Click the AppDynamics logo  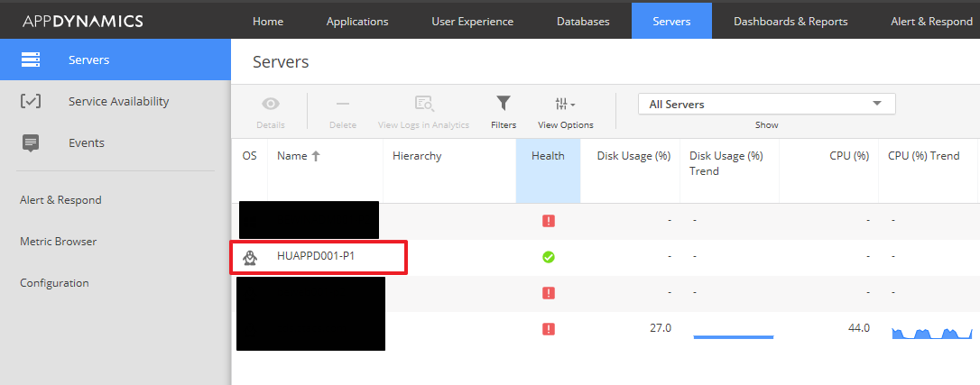[82, 22]
